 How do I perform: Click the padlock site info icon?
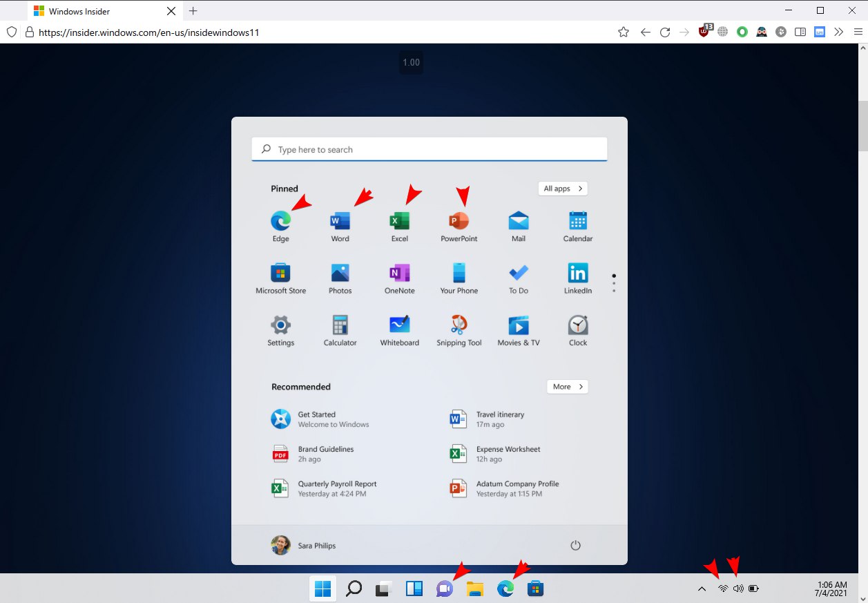(29, 32)
